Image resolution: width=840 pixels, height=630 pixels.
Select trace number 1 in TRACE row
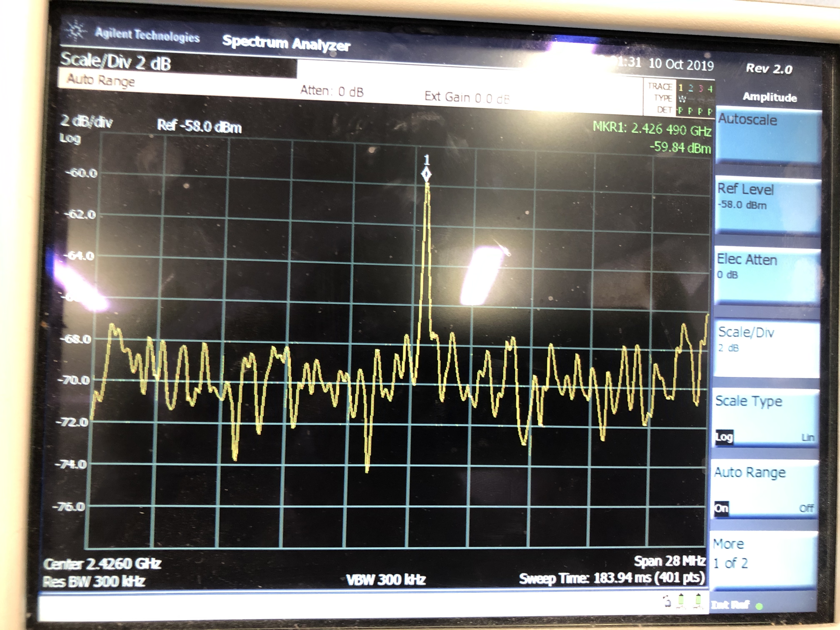pyautogui.click(x=681, y=88)
